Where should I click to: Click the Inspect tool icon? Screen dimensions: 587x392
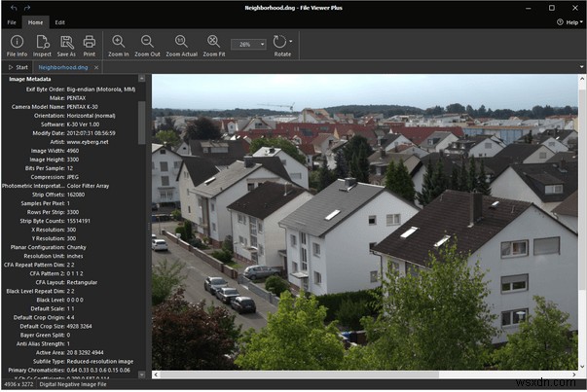pyautogui.click(x=43, y=44)
